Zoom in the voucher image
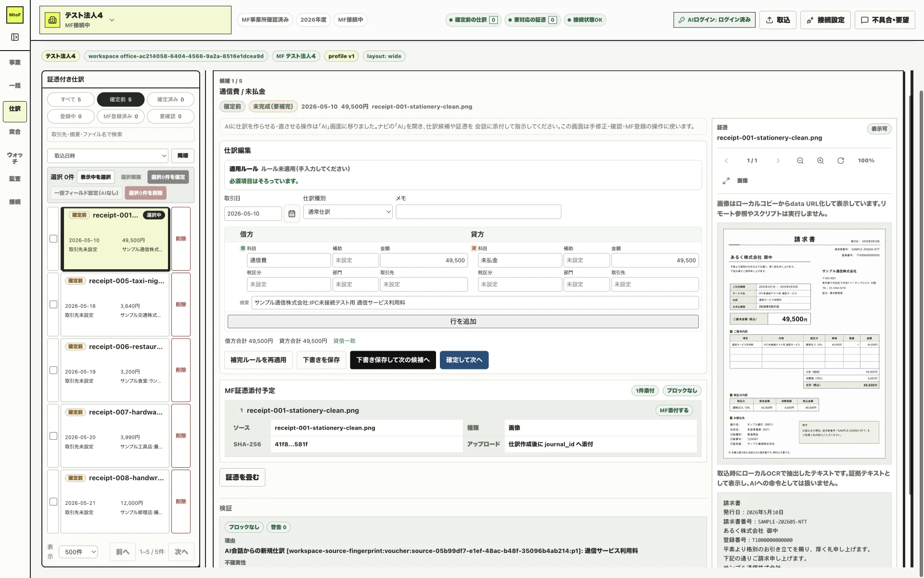Image resolution: width=924 pixels, height=578 pixels. click(821, 161)
